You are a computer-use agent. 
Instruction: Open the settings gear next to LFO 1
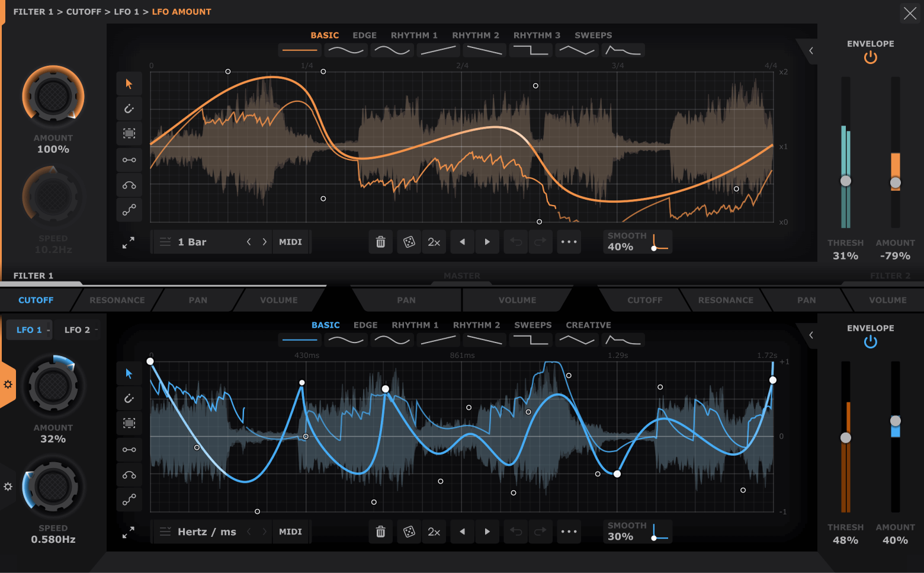coord(8,385)
